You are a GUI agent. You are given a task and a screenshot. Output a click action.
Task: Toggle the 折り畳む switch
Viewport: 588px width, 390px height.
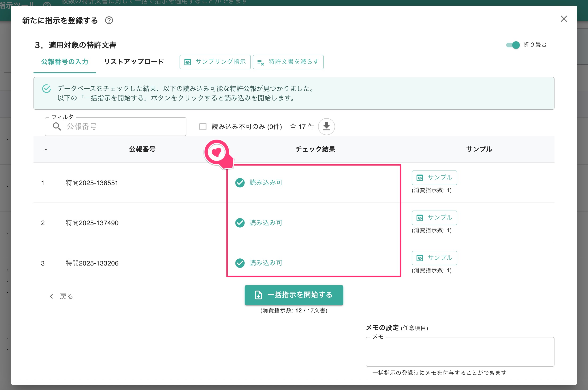coord(513,45)
